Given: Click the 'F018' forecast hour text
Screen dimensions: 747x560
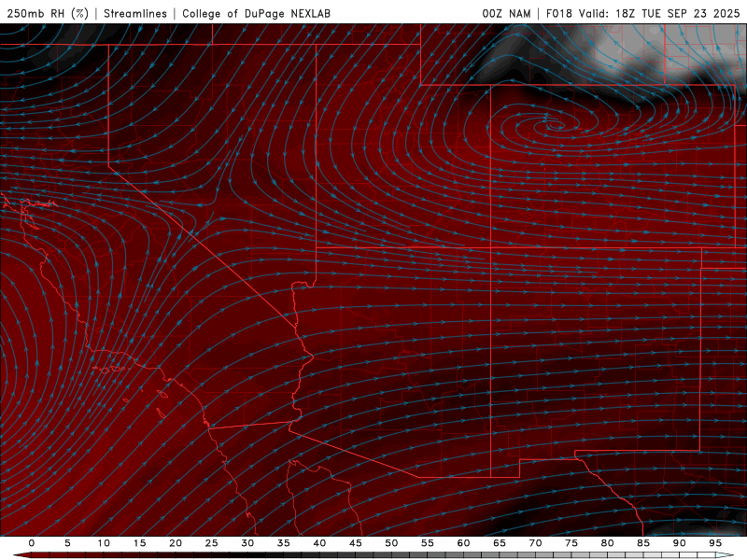Looking at the screenshot, I should [x=558, y=13].
